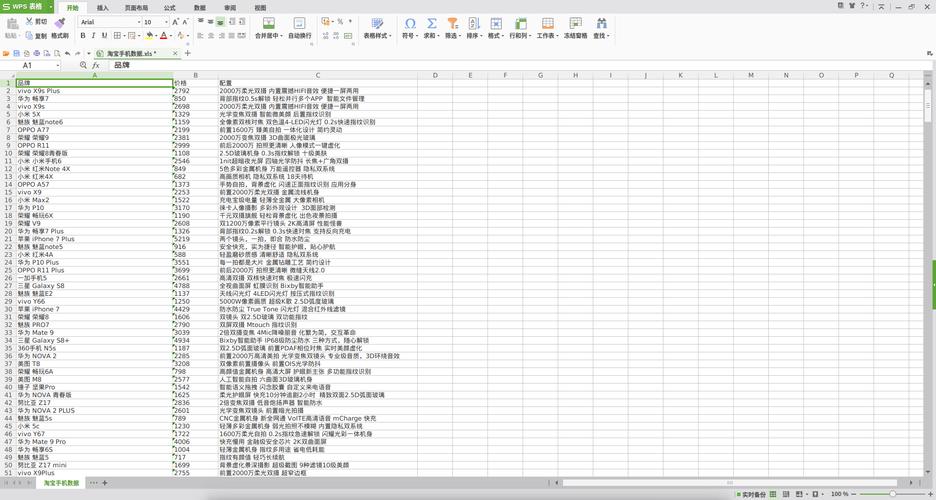Screen dimensions: 936x500
Task: Collapse the ribbon with the up chevron
Action: pyautogui.click(x=881, y=6)
